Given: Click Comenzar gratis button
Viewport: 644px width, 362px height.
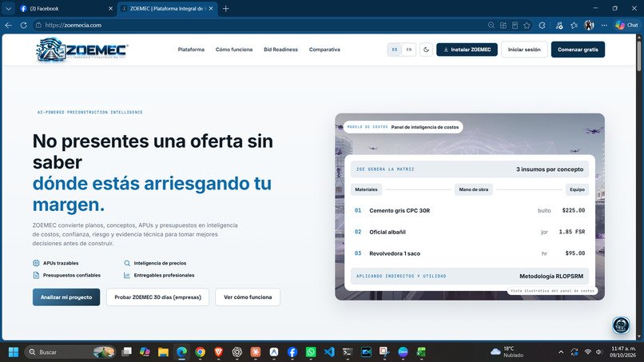Looking at the screenshot, I should (x=578, y=50).
